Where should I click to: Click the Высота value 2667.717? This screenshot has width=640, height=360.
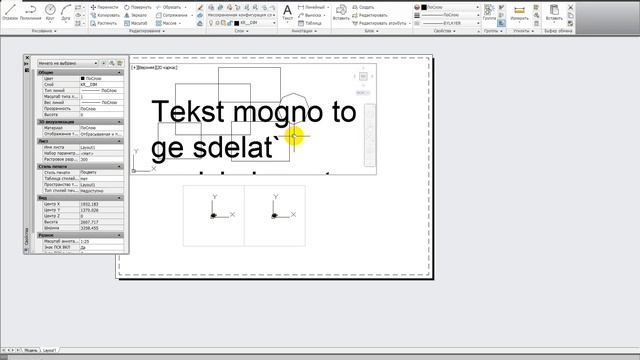[101, 222]
